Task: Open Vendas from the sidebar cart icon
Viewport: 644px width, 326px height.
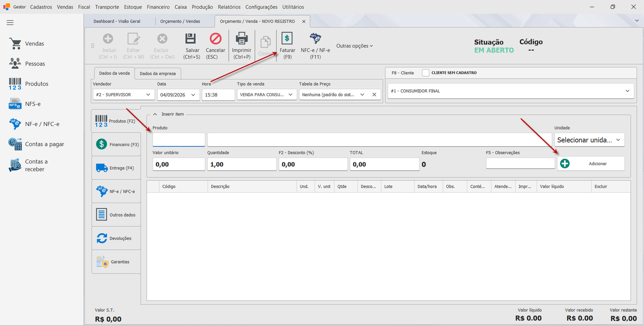Action: pyautogui.click(x=15, y=43)
